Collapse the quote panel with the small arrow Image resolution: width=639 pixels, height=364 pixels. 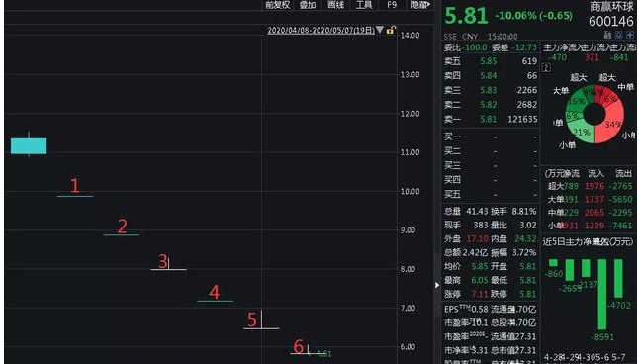tap(437, 285)
